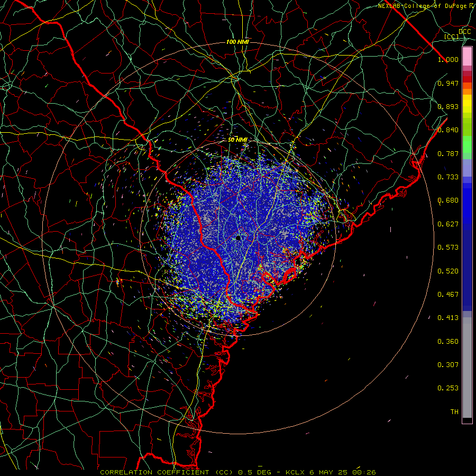Click the 0.947 value on color scale

[x=448, y=83]
